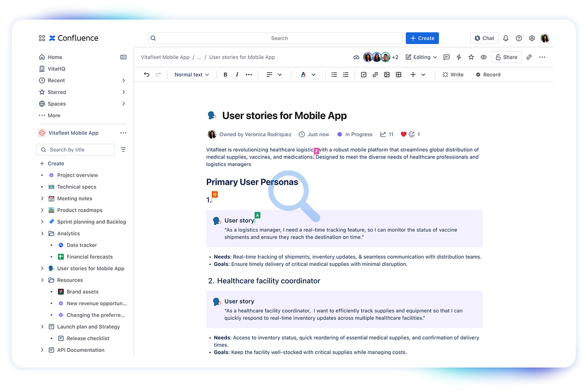Expand the Launch plan and Strategy item

point(42,327)
